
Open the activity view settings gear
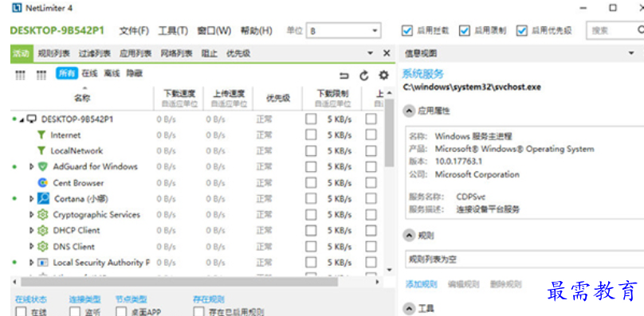[383, 75]
